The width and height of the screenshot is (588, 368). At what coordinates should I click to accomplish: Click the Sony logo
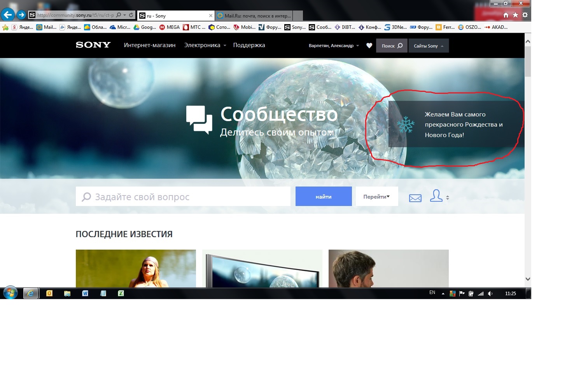click(93, 45)
